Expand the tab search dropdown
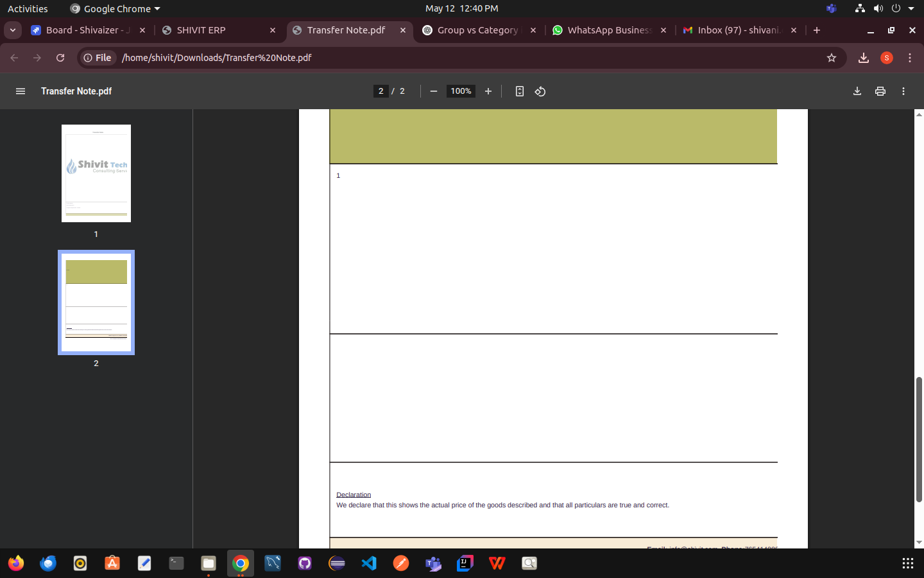 point(13,30)
